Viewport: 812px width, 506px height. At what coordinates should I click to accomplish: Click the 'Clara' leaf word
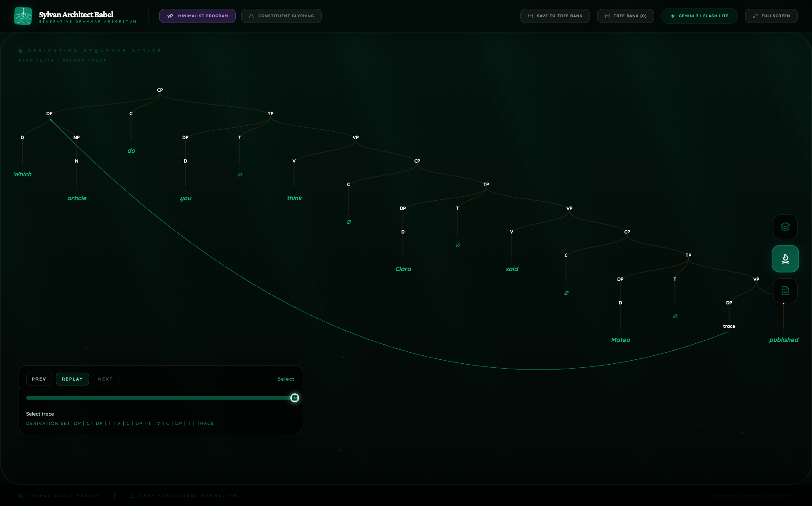[x=403, y=269]
